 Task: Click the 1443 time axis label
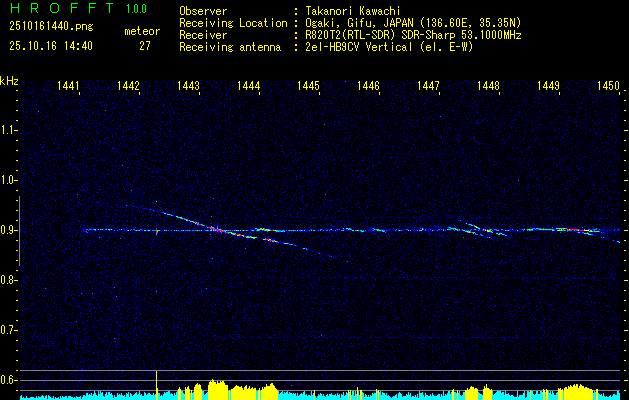click(188, 85)
